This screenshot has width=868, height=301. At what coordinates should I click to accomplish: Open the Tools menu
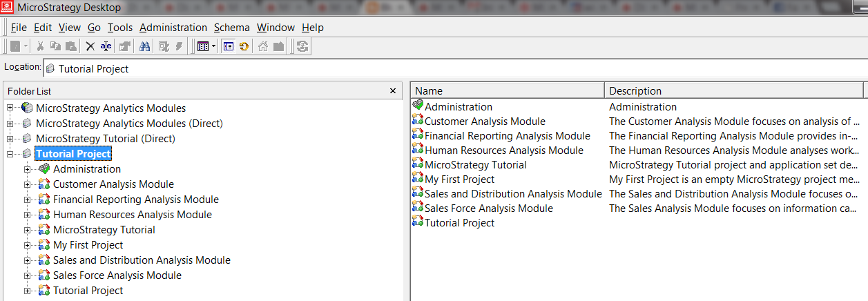coord(120,28)
